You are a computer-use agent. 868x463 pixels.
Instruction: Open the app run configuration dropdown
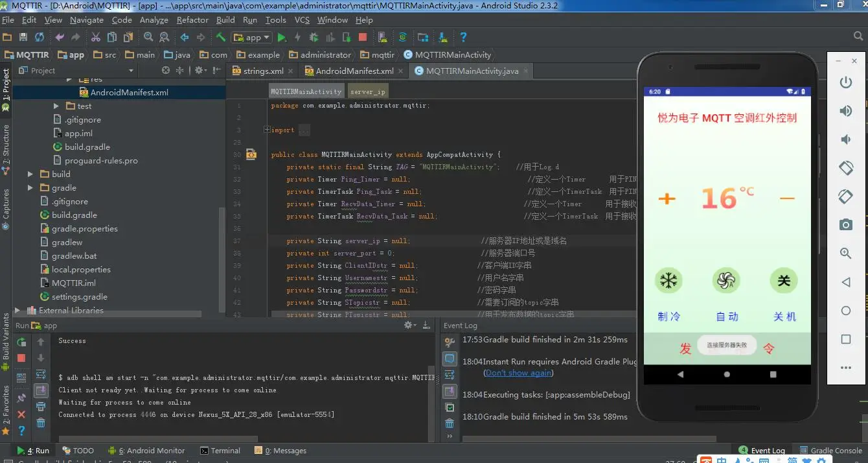(x=252, y=38)
